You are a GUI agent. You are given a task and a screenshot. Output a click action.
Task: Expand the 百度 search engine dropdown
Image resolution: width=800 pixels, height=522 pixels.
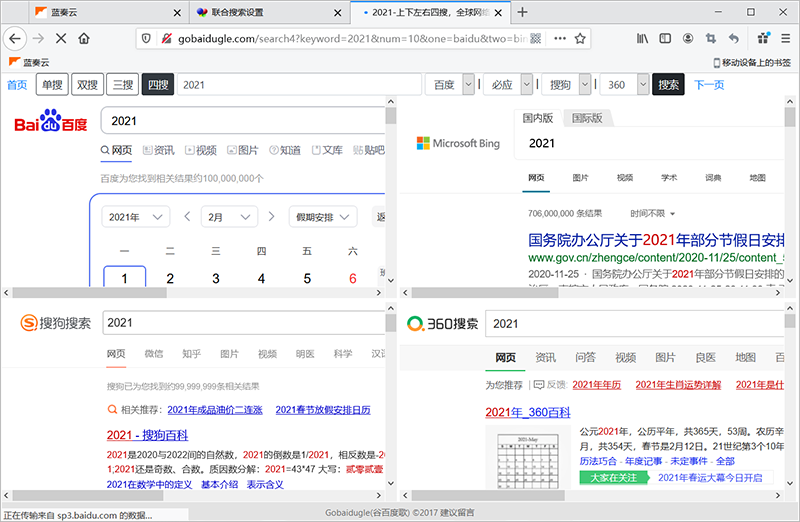(469, 85)
